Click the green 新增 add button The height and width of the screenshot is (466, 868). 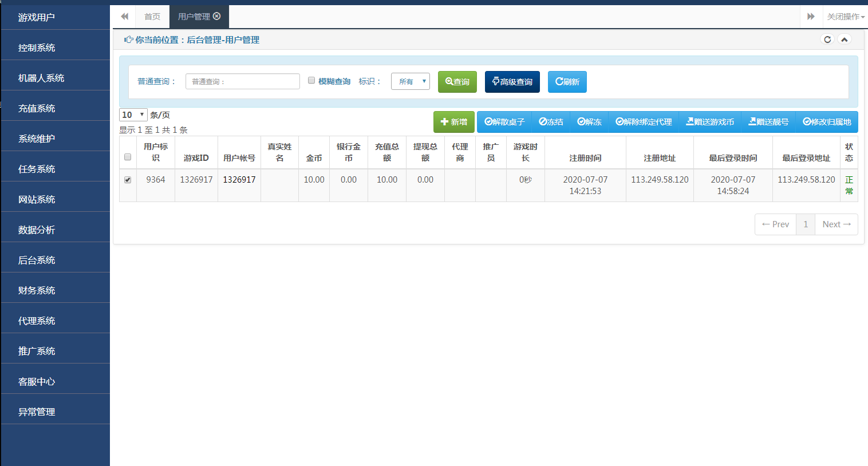[453, 122]
